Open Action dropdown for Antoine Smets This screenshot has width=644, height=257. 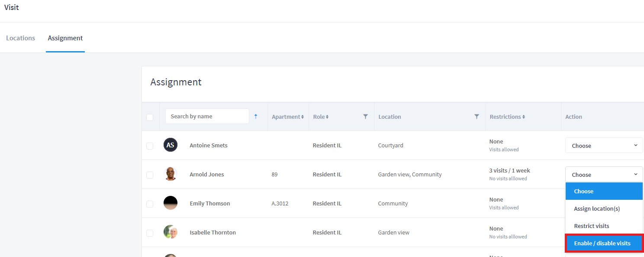604,146
